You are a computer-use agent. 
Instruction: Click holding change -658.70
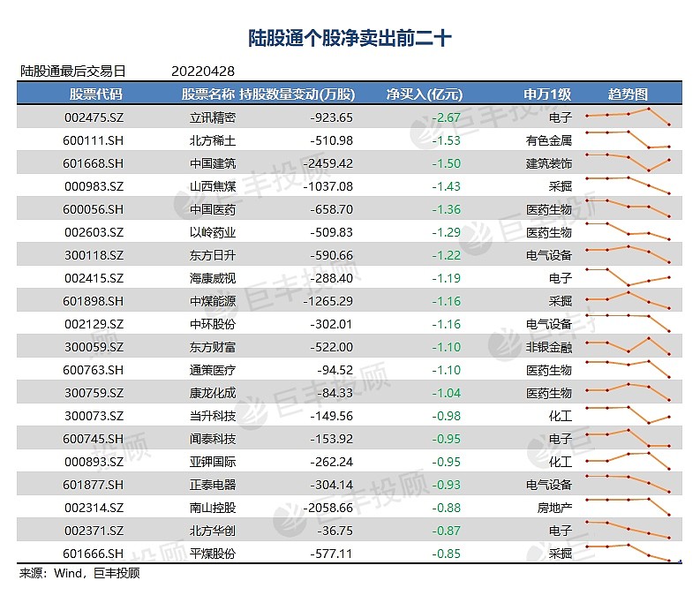(x=331, y=209)
